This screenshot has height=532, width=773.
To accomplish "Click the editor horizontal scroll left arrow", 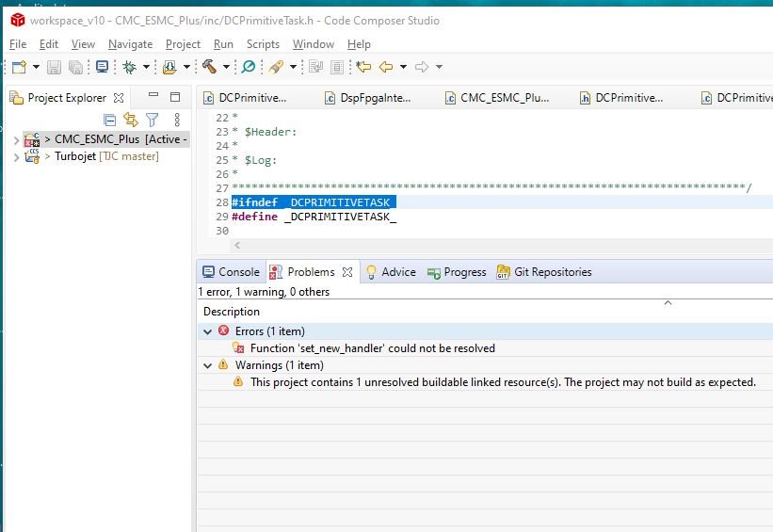I will [237, 245].
